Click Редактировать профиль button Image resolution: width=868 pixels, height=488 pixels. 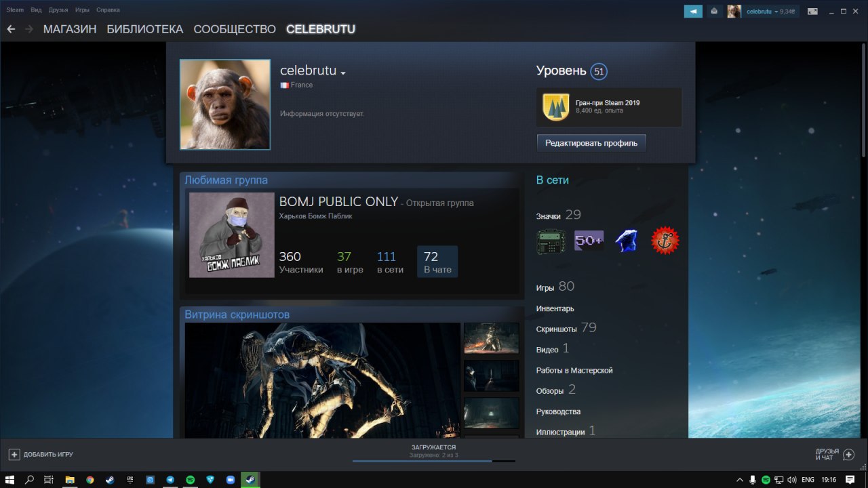pos(591,143)
